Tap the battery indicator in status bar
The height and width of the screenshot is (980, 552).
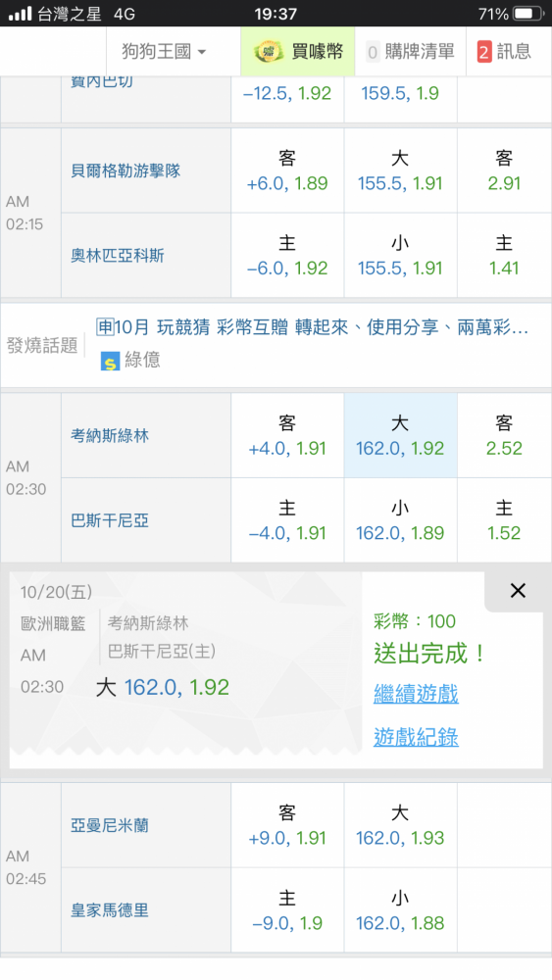click(x=529, y=14)
